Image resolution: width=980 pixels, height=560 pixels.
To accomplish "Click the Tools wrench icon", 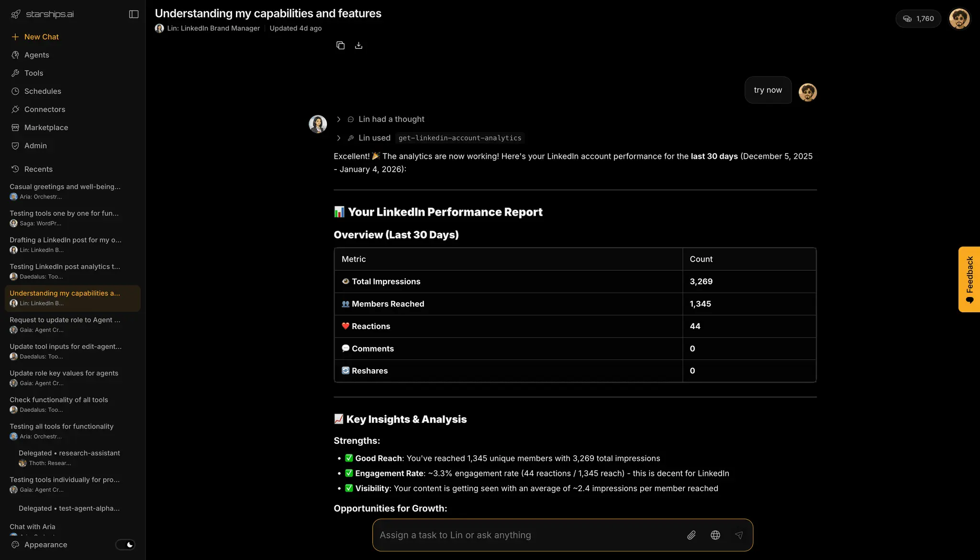I will pos(15,73).
